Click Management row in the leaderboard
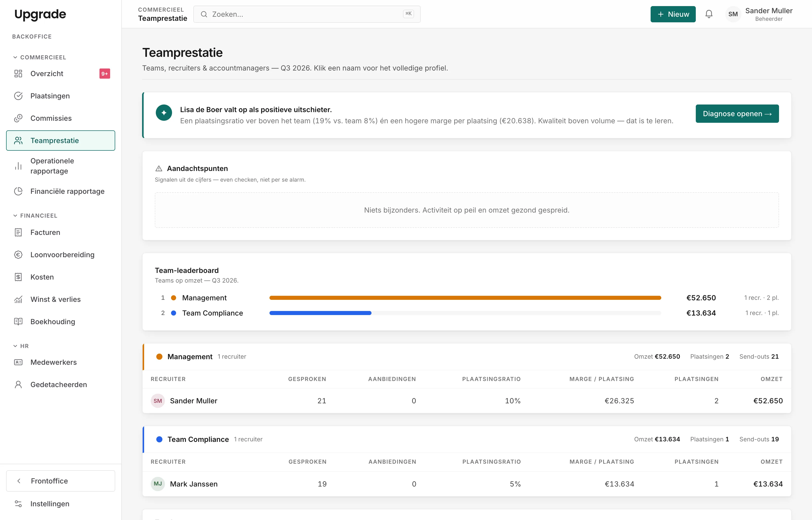This screenshot has width=812, height=520. pyautogui.click(x=467, y=298)
